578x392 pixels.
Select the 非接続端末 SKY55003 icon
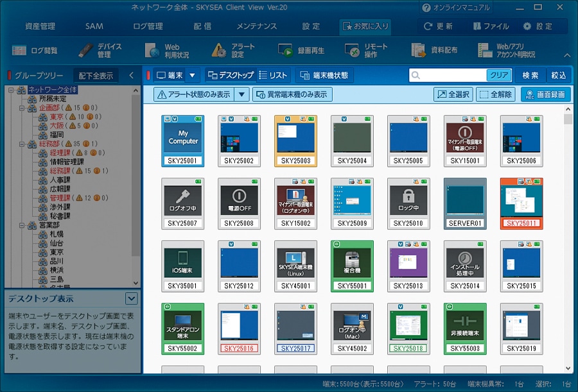coord(465,328)
